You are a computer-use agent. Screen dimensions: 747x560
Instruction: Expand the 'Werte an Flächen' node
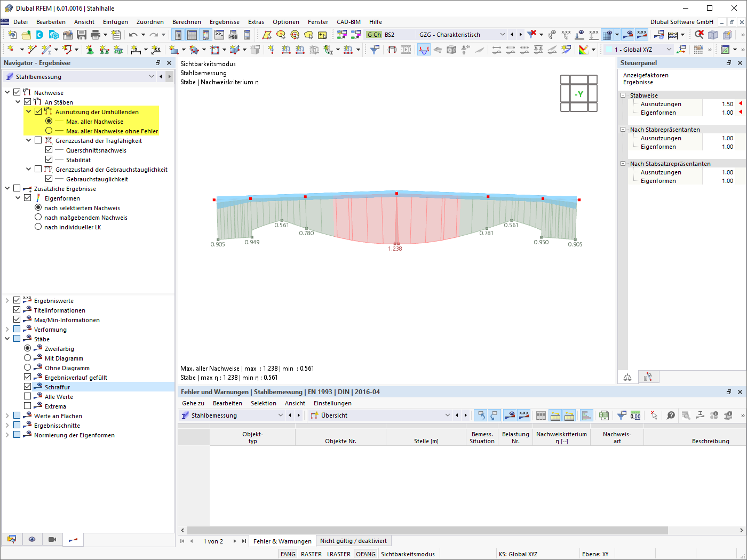tap(7, 415)
